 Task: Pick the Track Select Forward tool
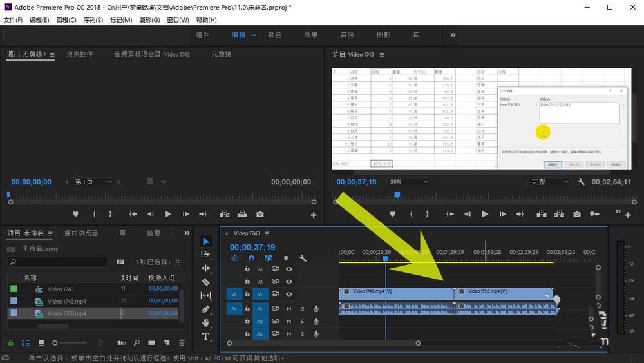point(206,255)
